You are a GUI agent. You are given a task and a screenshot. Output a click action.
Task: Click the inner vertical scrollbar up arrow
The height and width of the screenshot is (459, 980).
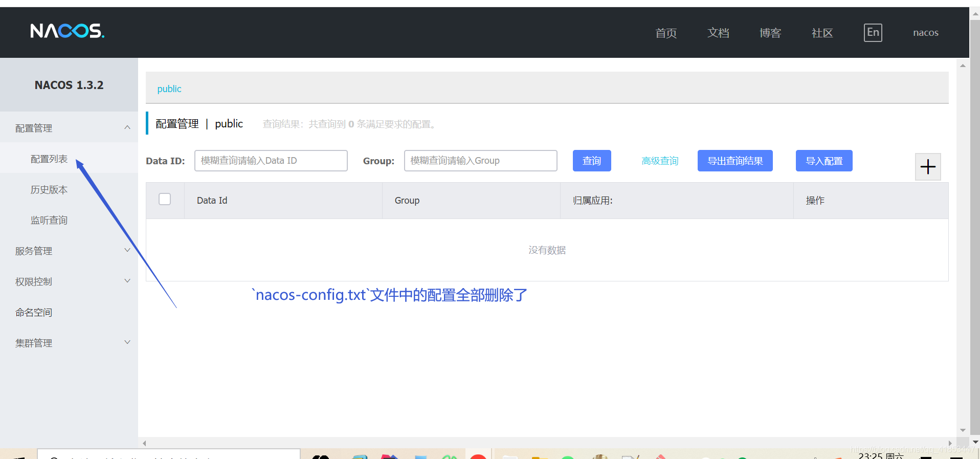pyautogui.click(x=963, y=65)
